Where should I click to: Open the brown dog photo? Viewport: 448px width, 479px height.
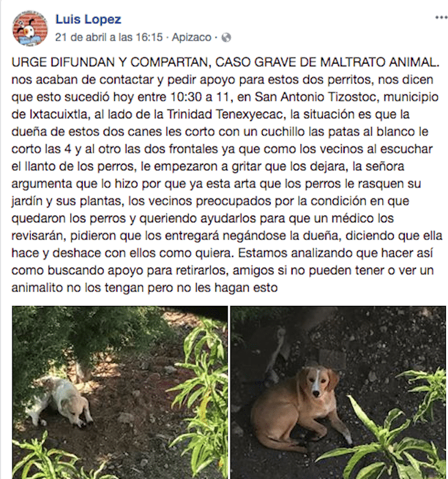(338, 392)
